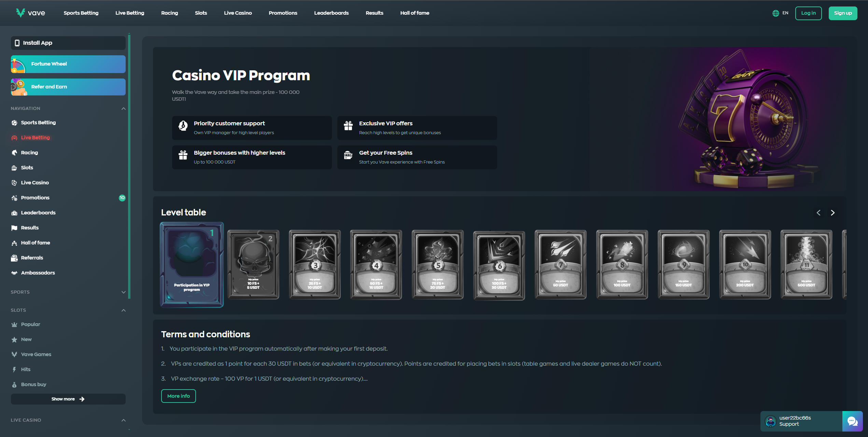Click the Bigger bonuses with higher levels card
868x437 pixels.
click(252, 157)
